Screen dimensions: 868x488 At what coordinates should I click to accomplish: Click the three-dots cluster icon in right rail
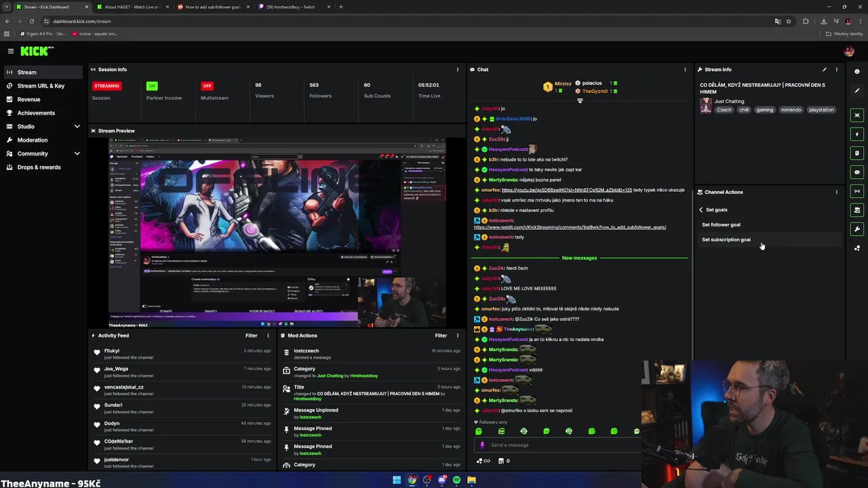pos(857,248)
